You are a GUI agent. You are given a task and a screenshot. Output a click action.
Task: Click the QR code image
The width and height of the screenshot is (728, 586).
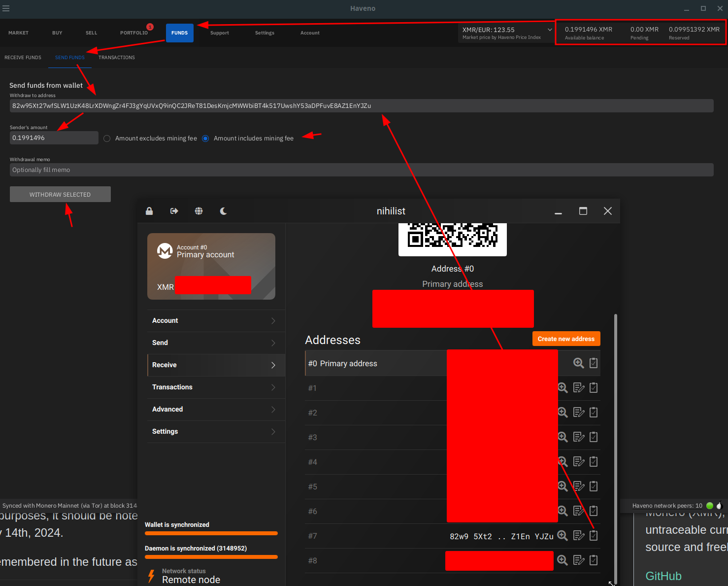[x=453, y=239]
